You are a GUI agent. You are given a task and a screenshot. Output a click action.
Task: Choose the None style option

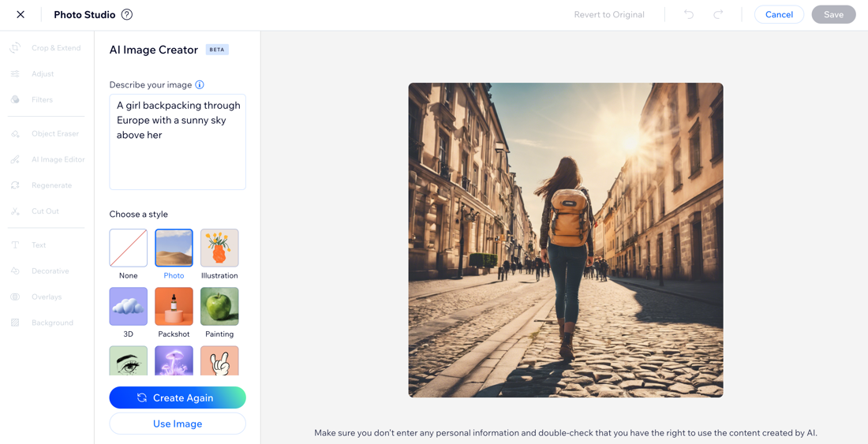[129, 248]
